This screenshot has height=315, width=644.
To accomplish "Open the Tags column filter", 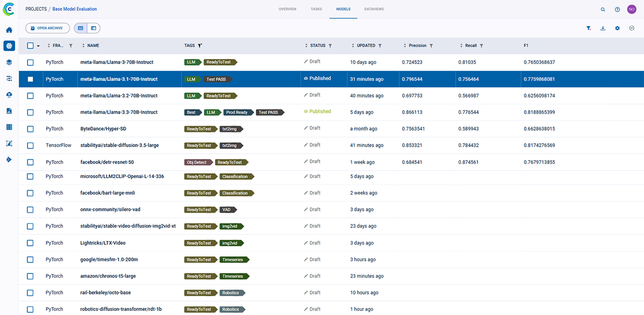I will click(200, 46).
